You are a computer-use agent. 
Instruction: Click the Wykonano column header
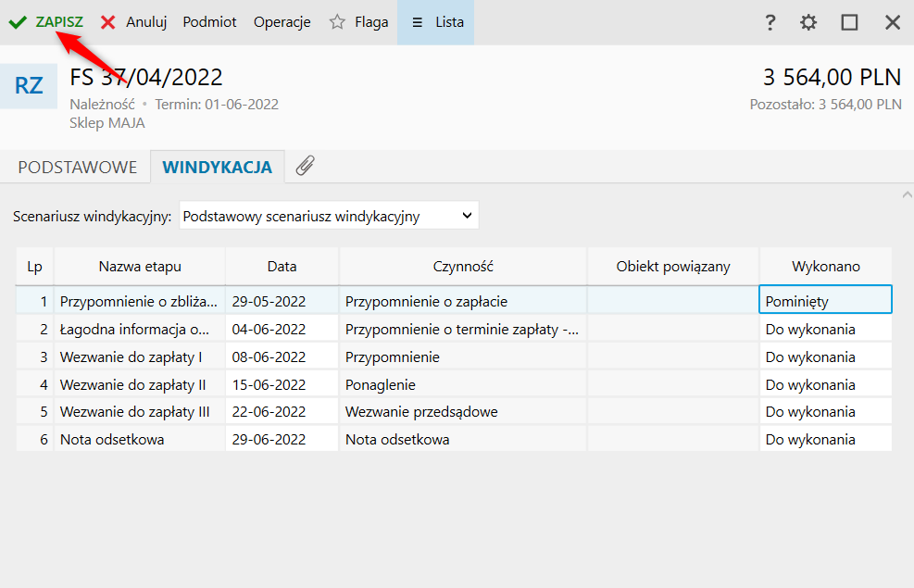[x=825, y=267]
